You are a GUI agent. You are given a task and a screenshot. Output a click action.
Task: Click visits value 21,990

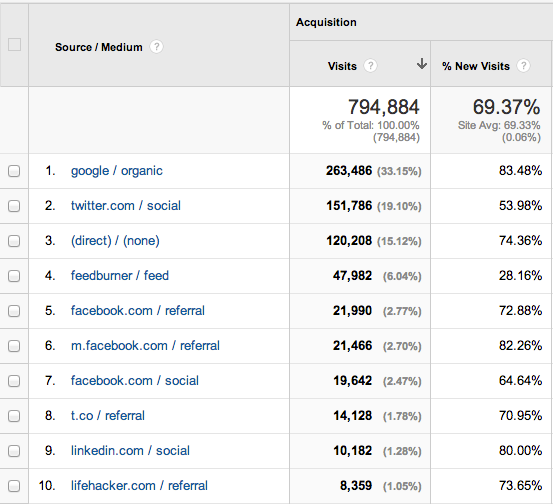coord(352,310)
